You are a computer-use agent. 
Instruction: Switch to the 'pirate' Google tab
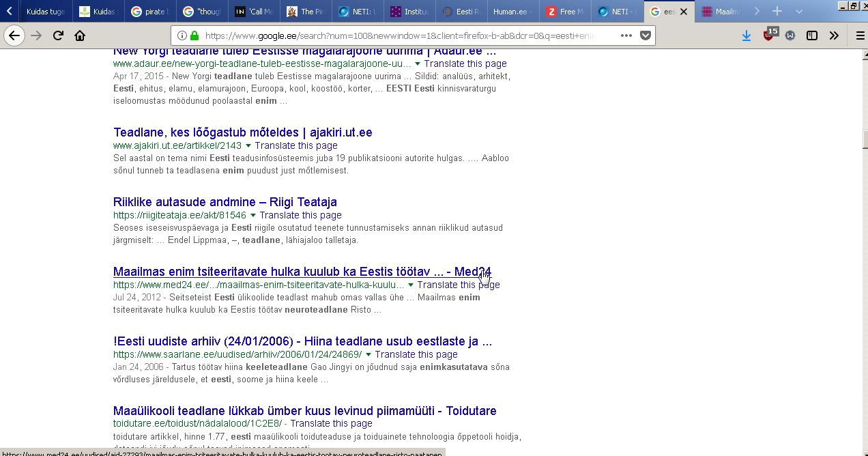[150, 12]
